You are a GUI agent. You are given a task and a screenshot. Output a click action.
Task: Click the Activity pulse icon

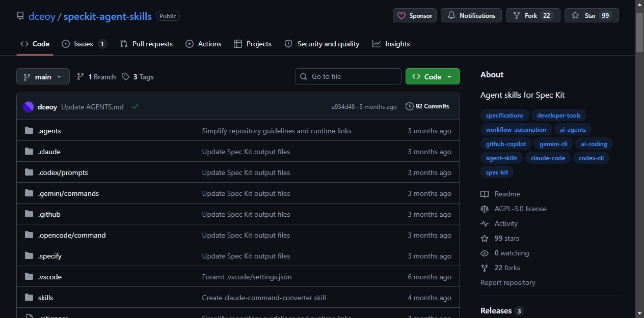[485, 223]
